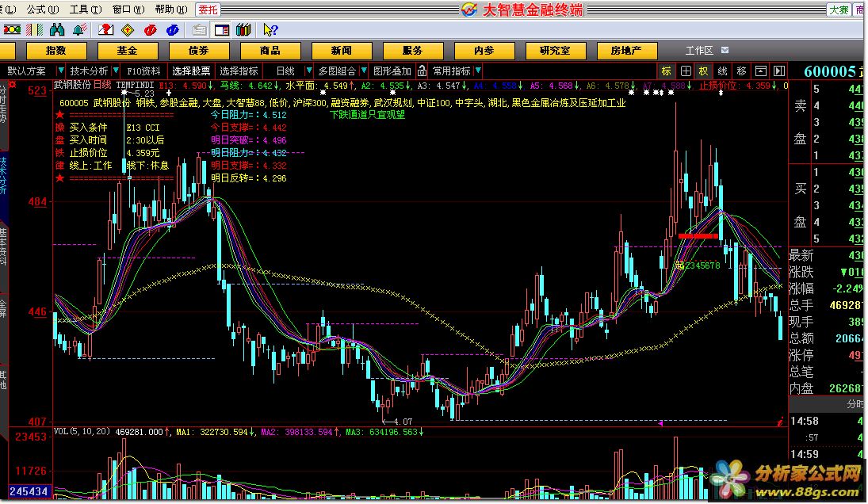Click the small red icon at chart top-left
This screenshot has height=504, width=868.
point(12,85)
